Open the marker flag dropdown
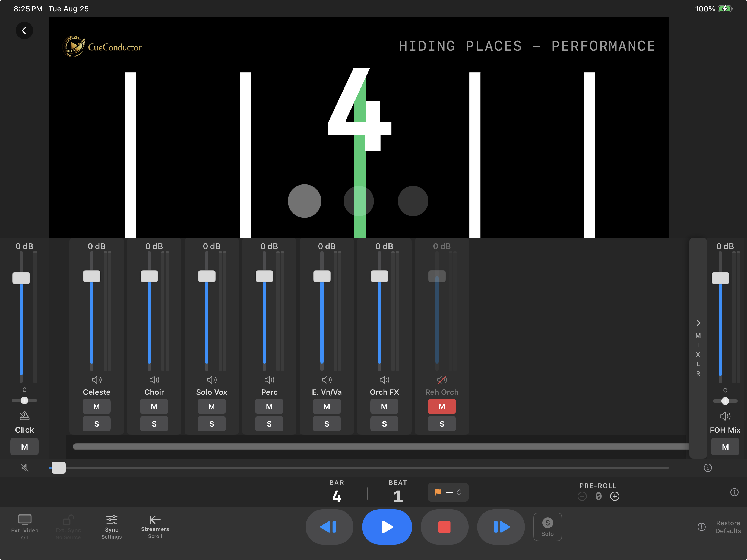The height and width of the screenshot is (560, 747). (448, 492)
